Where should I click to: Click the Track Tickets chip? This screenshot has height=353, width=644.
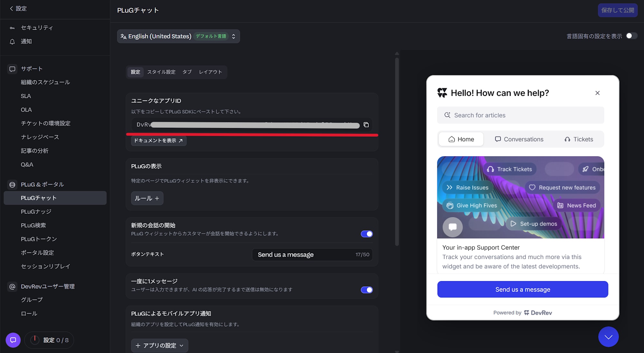coord(509,169)
